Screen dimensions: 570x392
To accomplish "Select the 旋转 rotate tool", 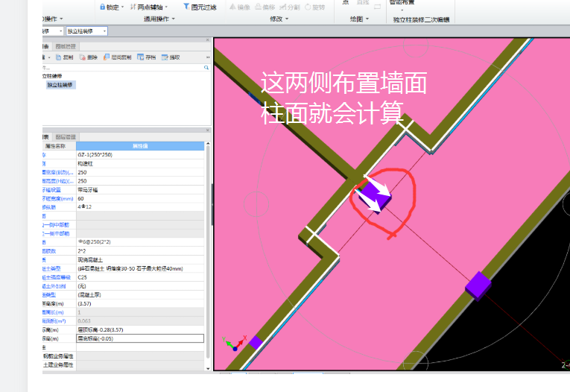I will click(315, 7).
